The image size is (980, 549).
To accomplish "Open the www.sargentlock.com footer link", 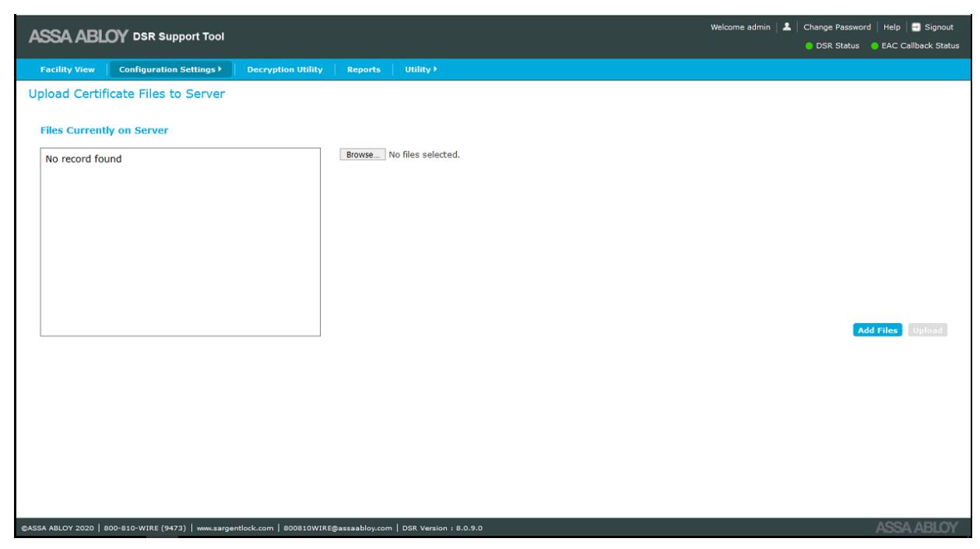I will [234, 530].
